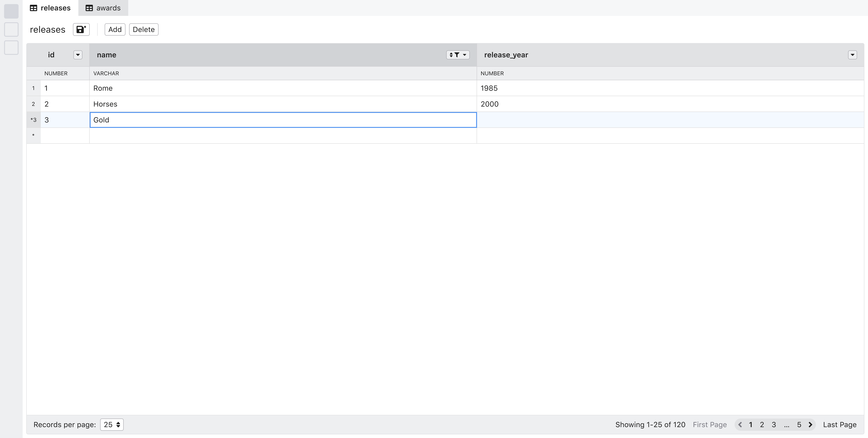Go to the next page arrow

tap(810, 425)
